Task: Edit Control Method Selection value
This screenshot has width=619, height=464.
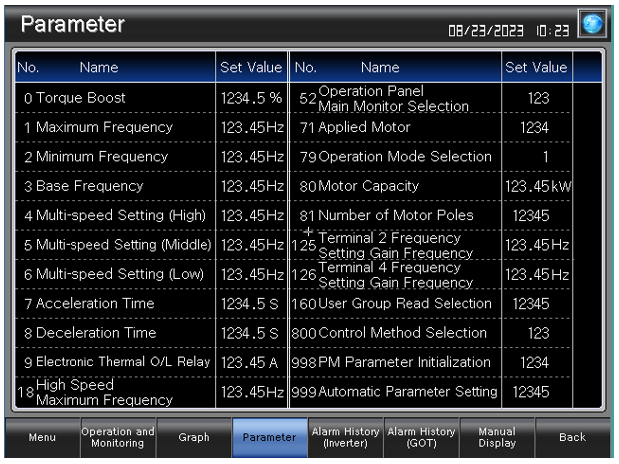Action: [x=537, y=333]
